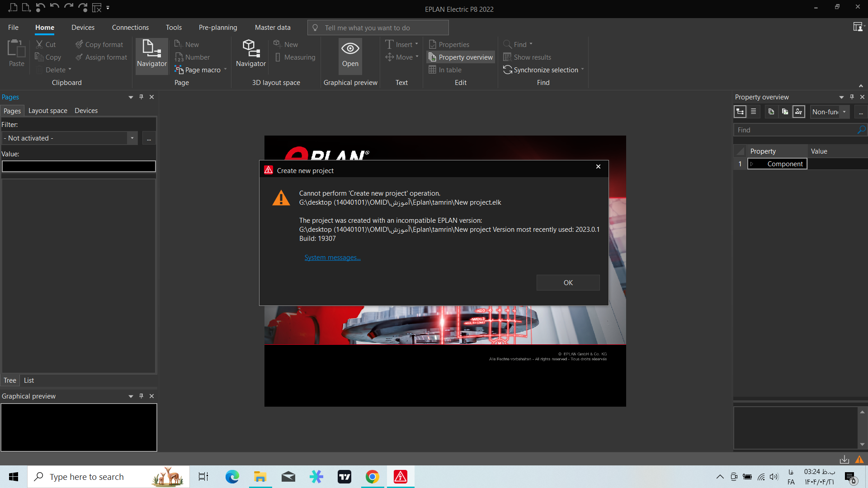Click the Copy icon in Clipboard group
Viewport: 868px width, 488px height.
(x=39, y=57)
